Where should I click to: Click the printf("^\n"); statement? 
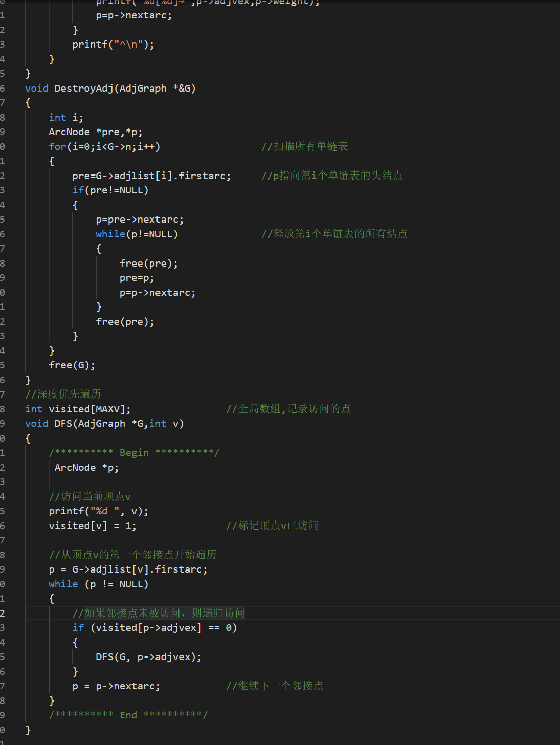click(113, 45)
